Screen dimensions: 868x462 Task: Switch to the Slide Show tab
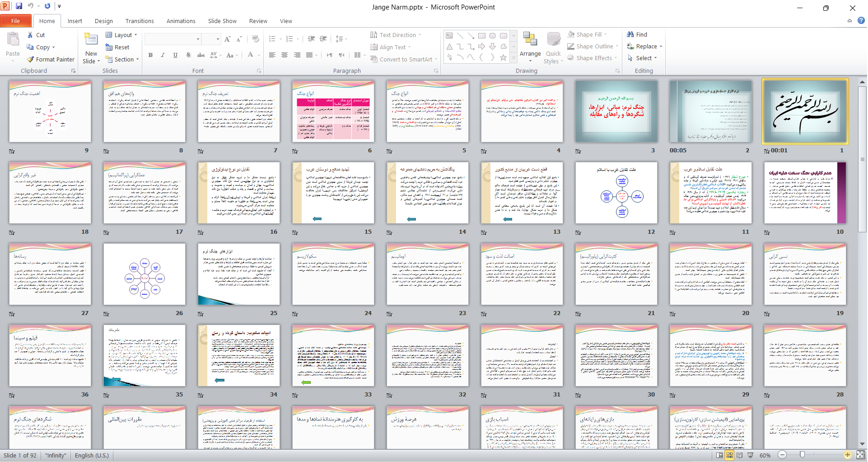pos(222,21)
